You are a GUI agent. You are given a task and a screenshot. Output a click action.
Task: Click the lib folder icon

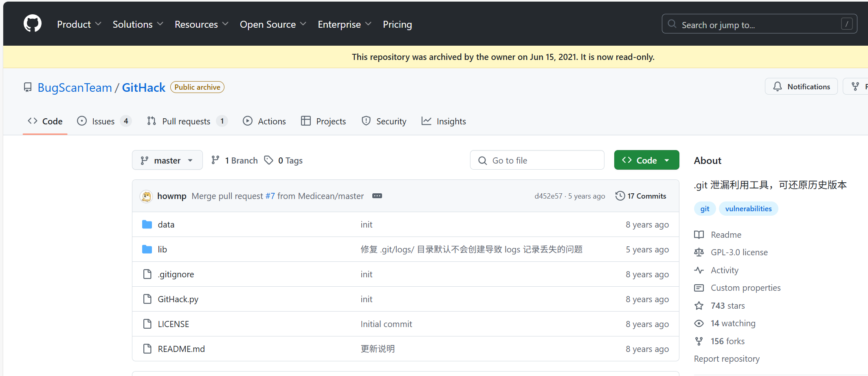tap(147, 250)
